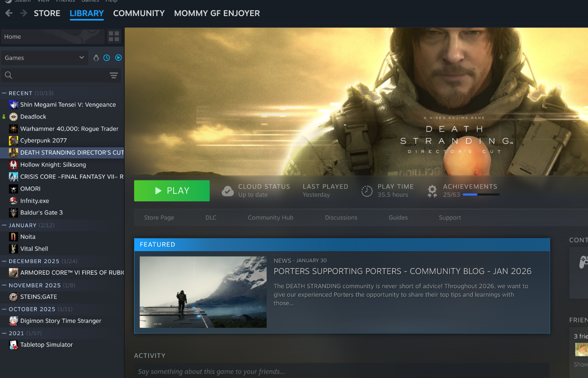
Task: Open the LIBRARY tab
Action: [87, 13]
